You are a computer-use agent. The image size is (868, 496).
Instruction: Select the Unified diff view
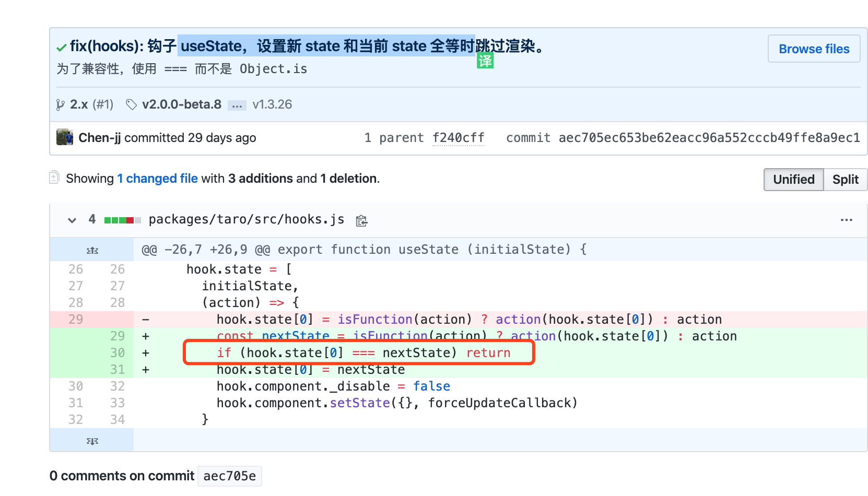[793, 180]
